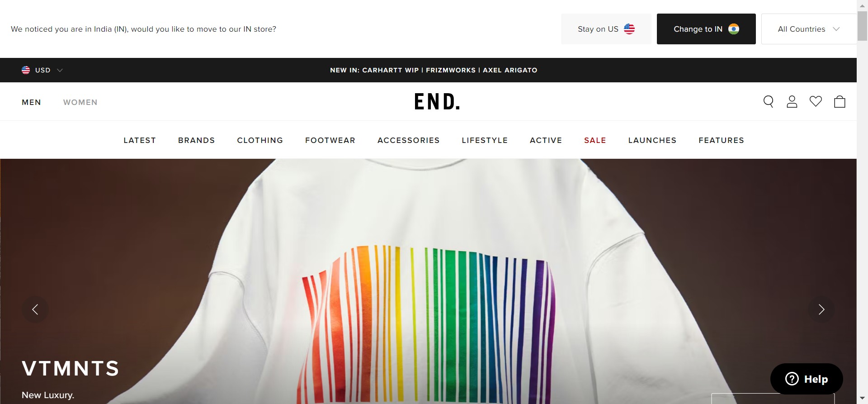Go to next carousel slide arrow
The height and width of the screenshot is (404, 868).
[x=821, y=309]
